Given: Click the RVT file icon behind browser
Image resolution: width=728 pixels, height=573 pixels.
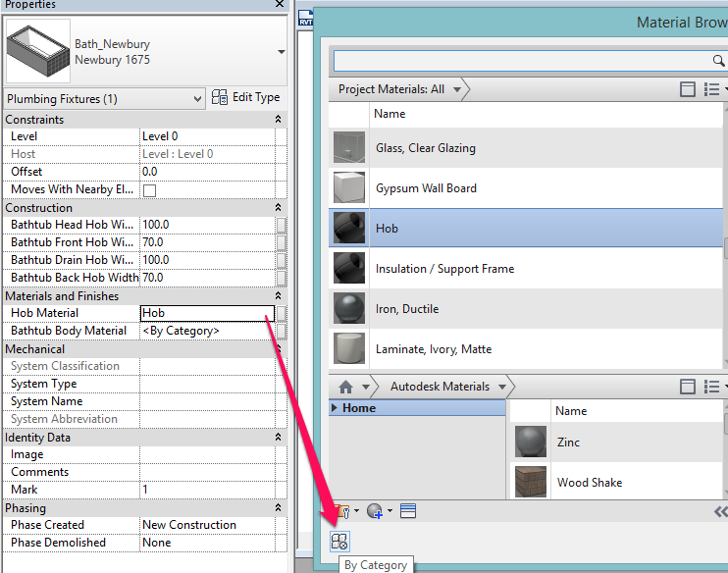Looking at the screenshot, I should (305, 19).
